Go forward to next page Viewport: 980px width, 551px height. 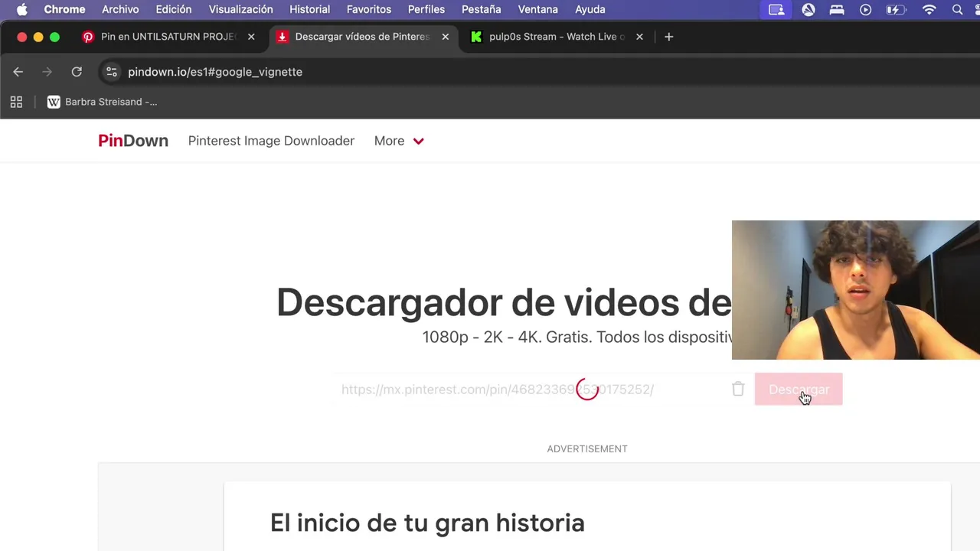pos(47,72)
